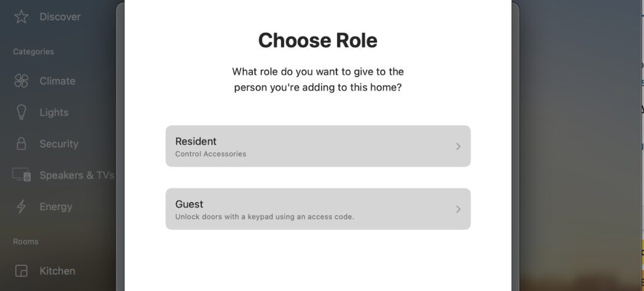The height and width of the screenshot is (291, 644).
Task: Click the Kitchen room icon
Action: 21,271
